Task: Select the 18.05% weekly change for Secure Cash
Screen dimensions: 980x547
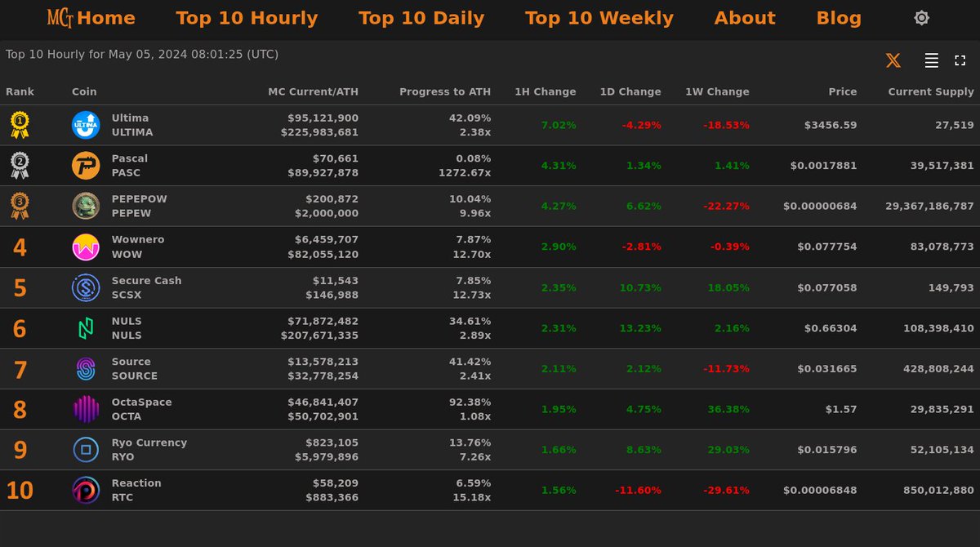Action: [x=728, y=287]
